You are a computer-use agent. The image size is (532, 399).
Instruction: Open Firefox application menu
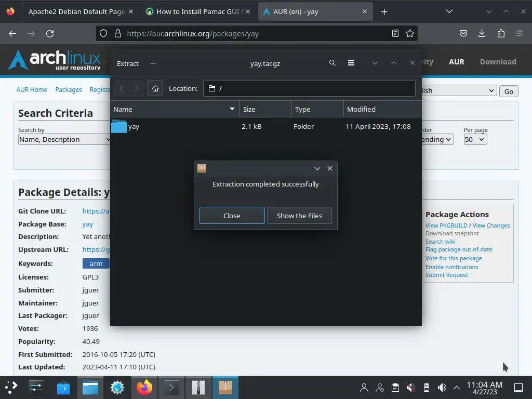[520, 33]
